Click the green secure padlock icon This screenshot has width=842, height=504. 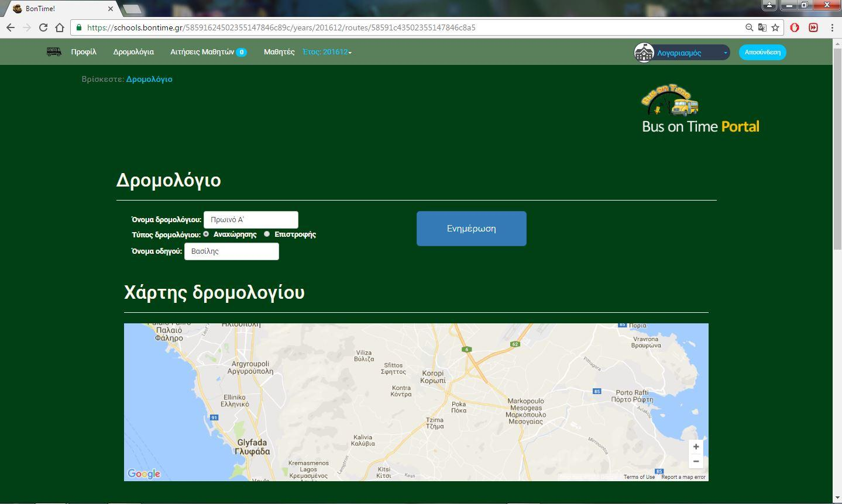79,27
